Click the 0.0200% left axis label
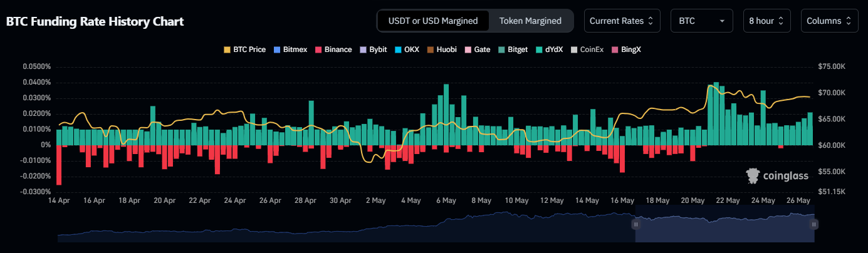 tap(36, 113)
